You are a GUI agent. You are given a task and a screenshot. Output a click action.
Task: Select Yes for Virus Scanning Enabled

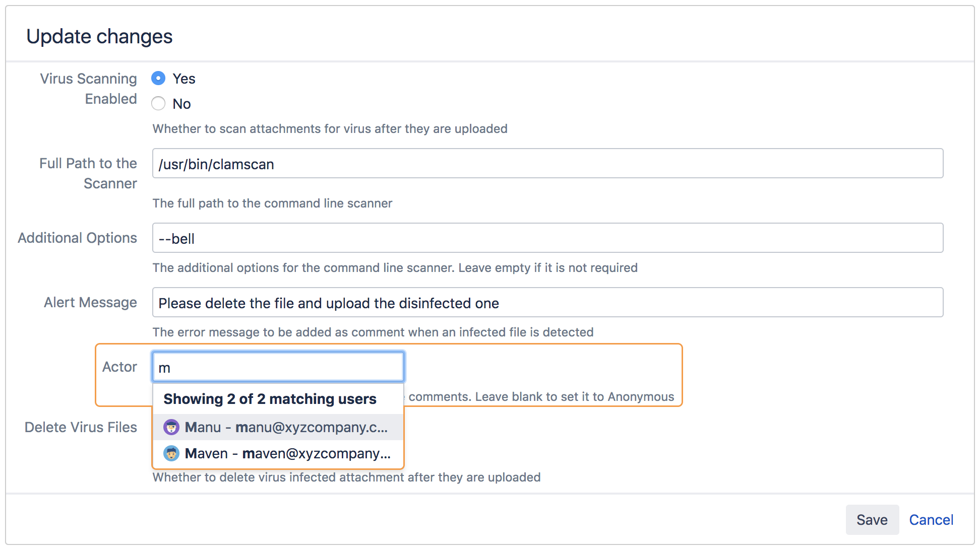tap(158, 79)
